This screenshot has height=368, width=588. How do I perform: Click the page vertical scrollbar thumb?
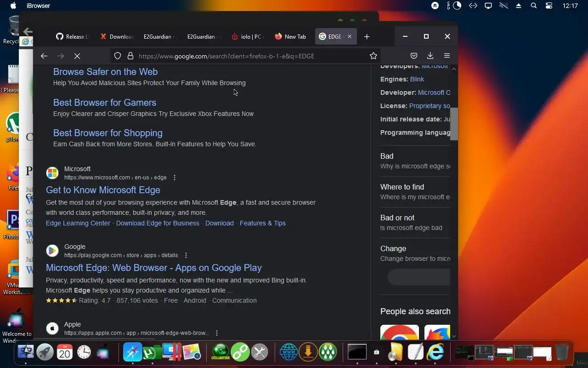(x=454, y=124)
